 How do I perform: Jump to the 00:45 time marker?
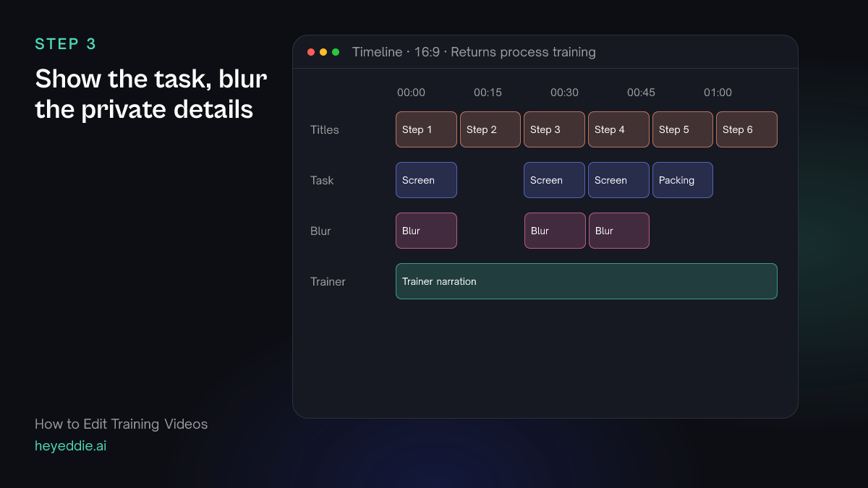tap(641, 93)
